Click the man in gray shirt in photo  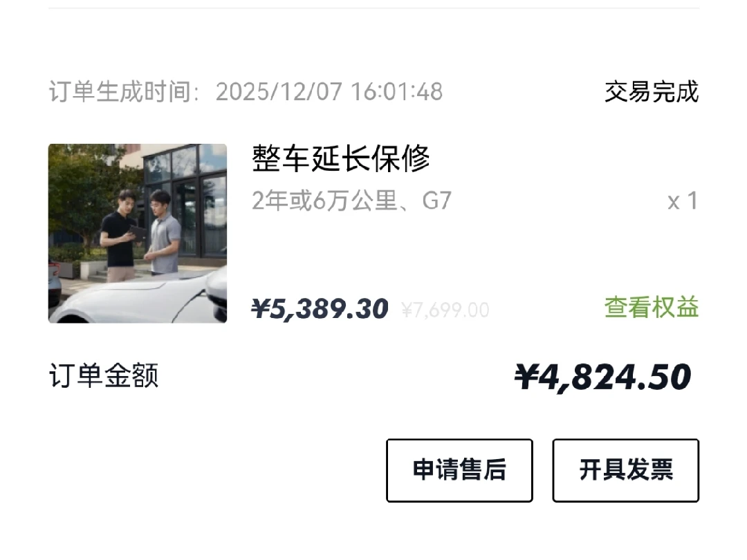(165, 232)
